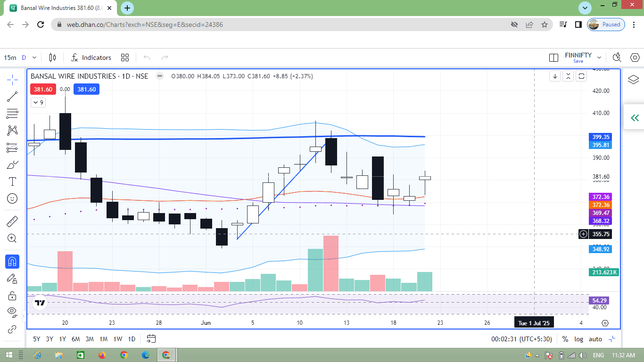Viewport: 644px width, 362px height.
Task: Toggle the browser side panel
Action: [578, 25]
